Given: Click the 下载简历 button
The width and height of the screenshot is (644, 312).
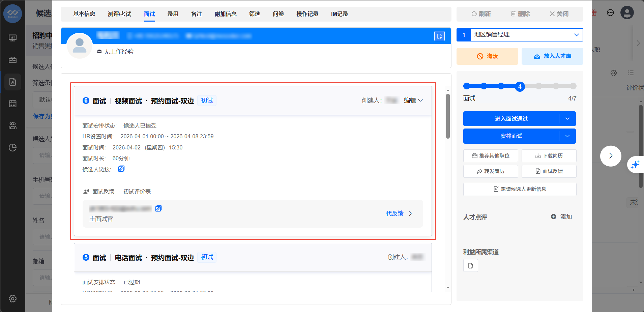Looking at the screenshot, I should pyautogui.click(x=549, y=156).
